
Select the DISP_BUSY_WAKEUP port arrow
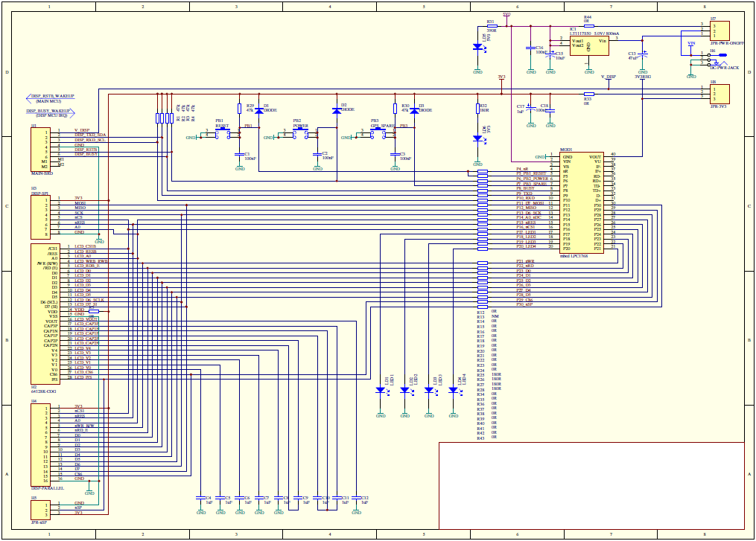tap(50, 111)
